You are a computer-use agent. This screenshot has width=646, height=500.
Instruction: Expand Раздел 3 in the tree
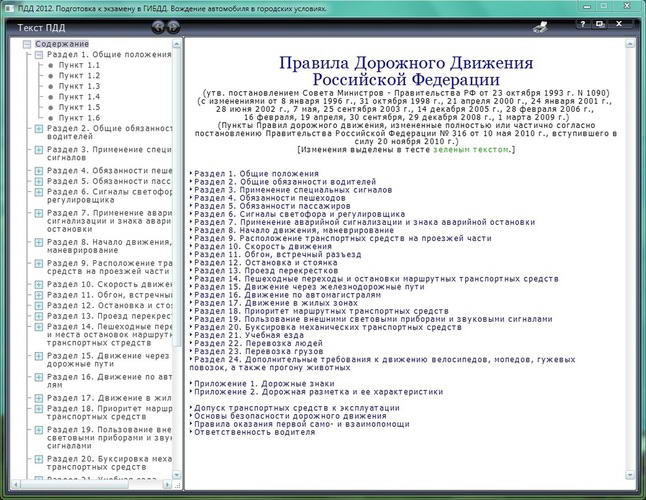(39, 150)
